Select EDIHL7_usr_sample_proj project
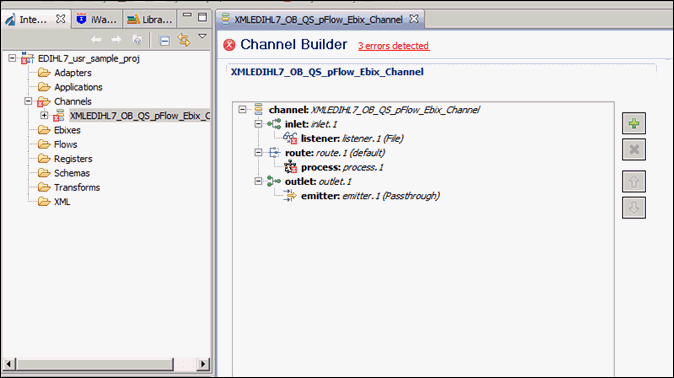This screenshot has width=674, height=378. (x=89, y=58)
